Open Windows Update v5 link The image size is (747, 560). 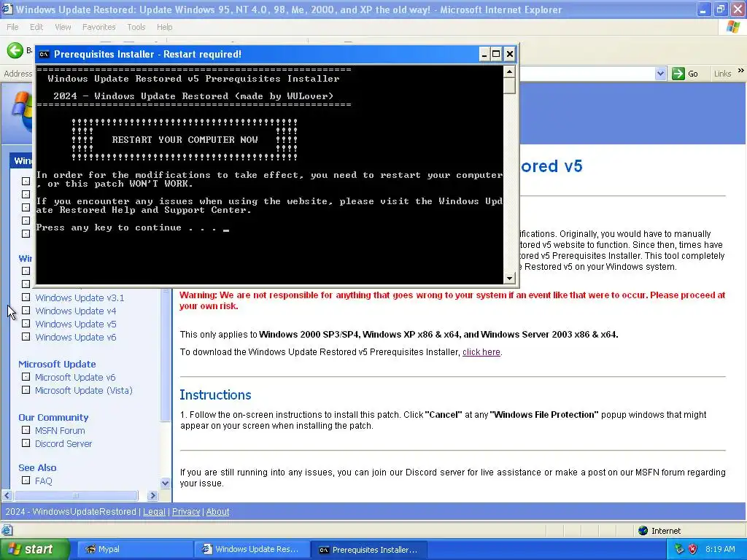click(75, 324)
